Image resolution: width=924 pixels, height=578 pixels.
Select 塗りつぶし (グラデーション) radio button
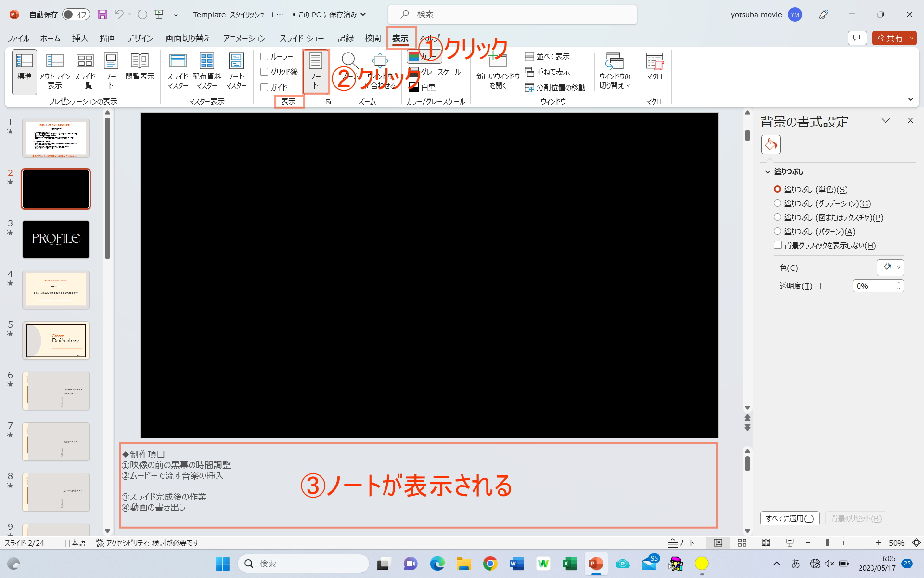(x=778, y=203)
